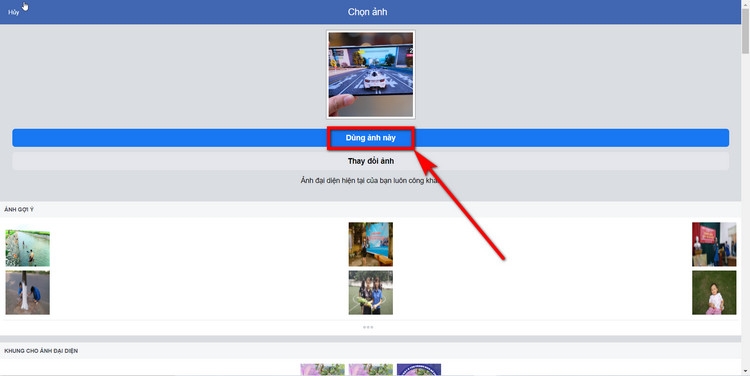The image size is (750, 376).
Task: Choose the suggested photo with red stage backdrop
Action: click(x=714, y=244)
